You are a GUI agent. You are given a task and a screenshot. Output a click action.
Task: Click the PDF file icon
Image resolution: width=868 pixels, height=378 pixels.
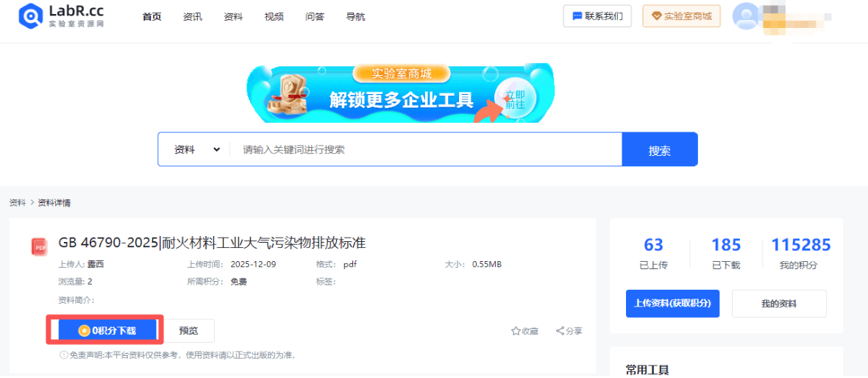(x=39, y=247)
